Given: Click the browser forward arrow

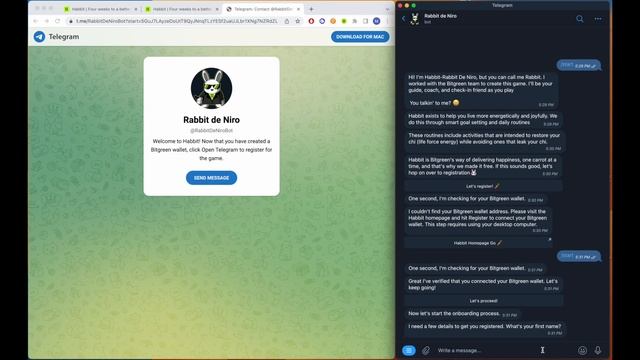Looking at the screenshot, I should tap(47, 21).
